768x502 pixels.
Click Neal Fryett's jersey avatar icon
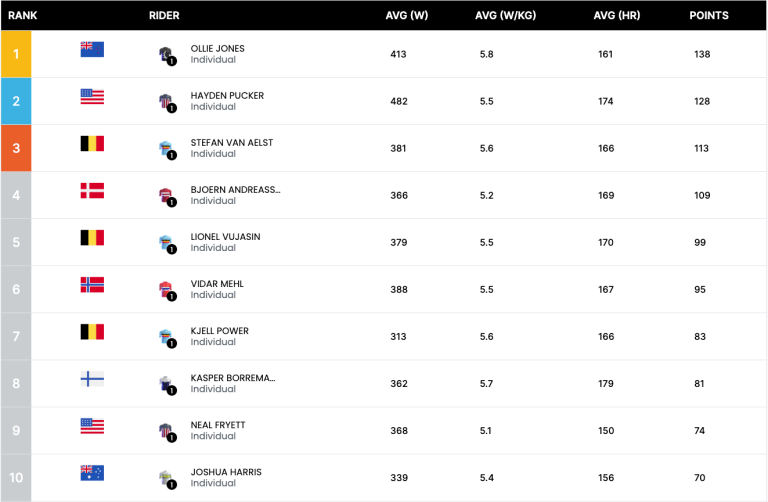(166, 431)
